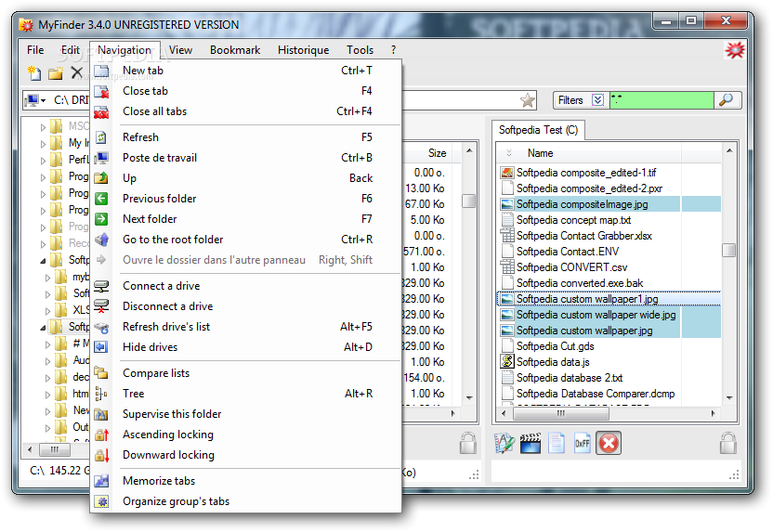Viewport: 773px width, 532px height.
Task: Click the Up folder icon
Action: click(x=101, y=178)
